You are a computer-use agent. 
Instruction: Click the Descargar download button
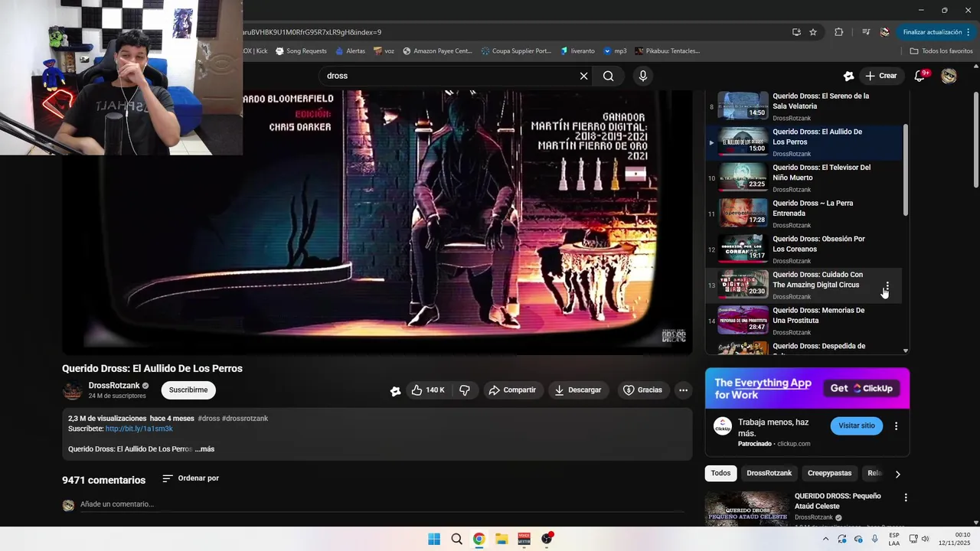pos(578,390)
